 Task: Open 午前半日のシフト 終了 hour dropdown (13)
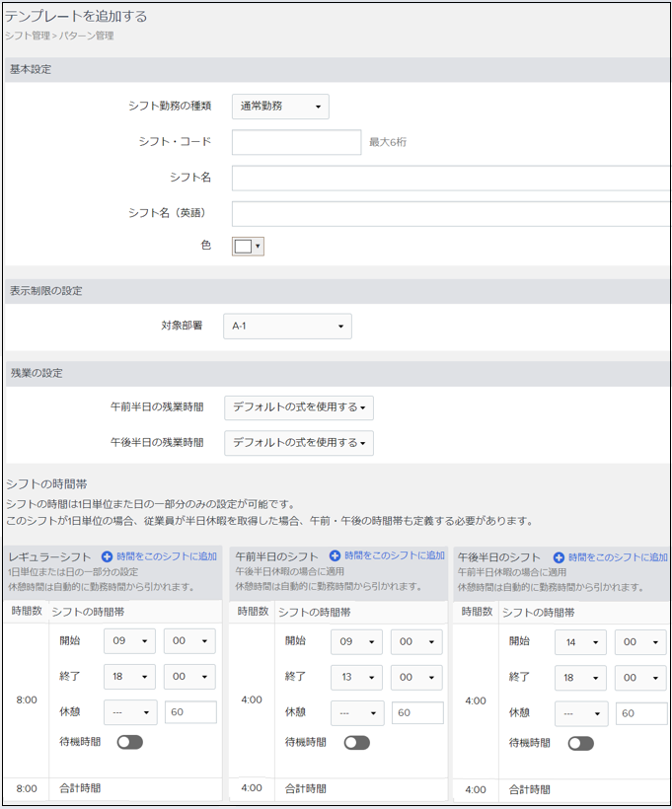coord(356,677)
